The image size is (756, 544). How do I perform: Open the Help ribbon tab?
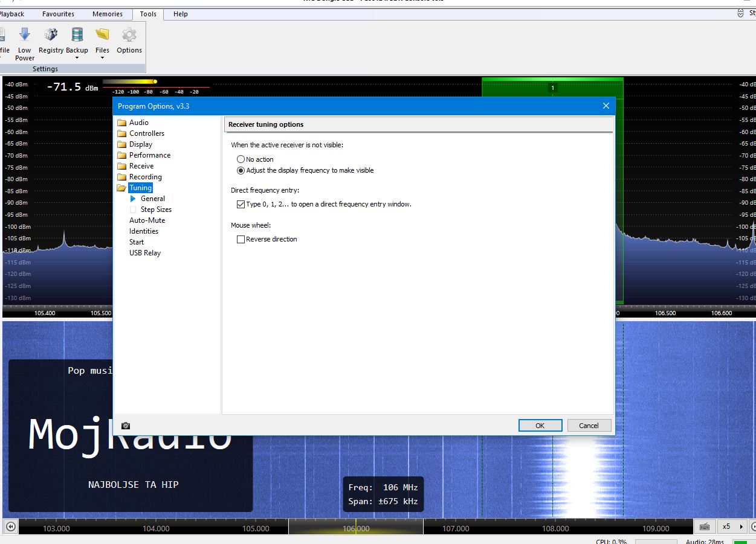click(180, 14)
